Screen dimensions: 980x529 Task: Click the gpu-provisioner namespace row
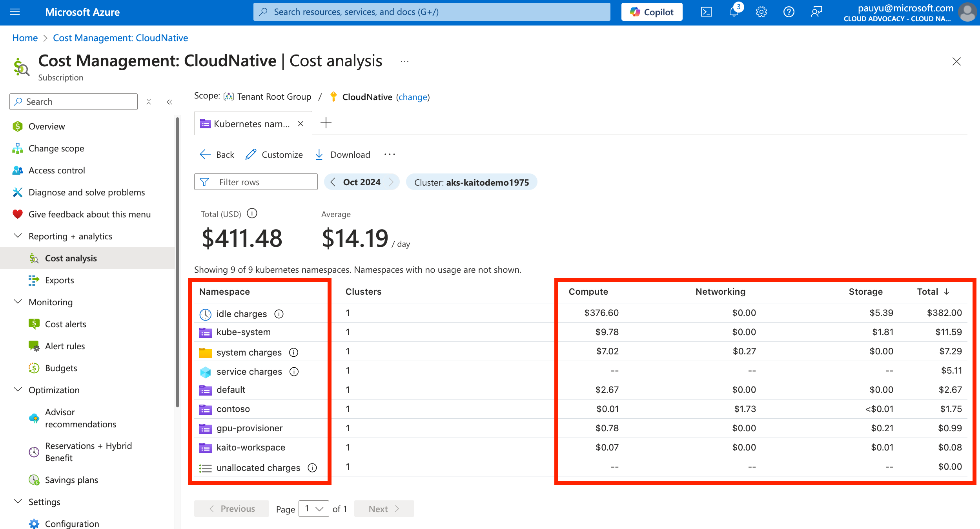tap(581, 428)
